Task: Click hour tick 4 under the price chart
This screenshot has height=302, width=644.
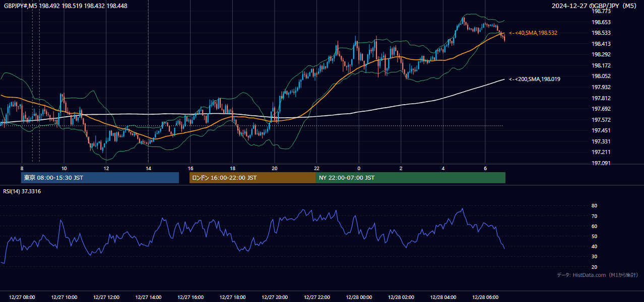Action: tap(443, 168)
